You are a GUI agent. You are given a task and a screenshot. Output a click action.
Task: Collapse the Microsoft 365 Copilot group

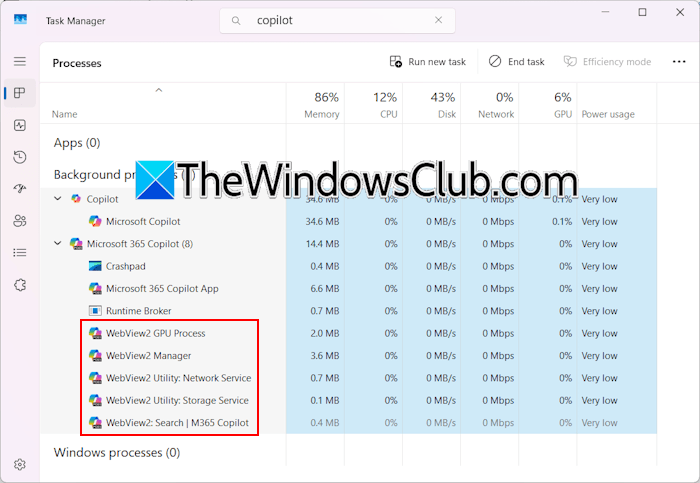click(x=58, y=243)
